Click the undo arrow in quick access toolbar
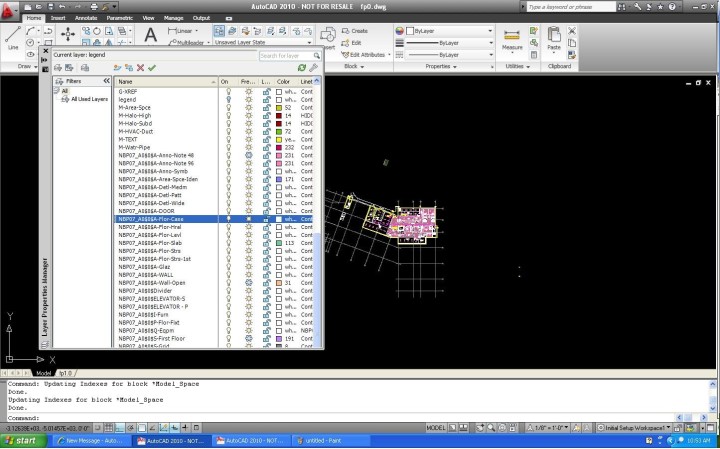 (62, 7)
